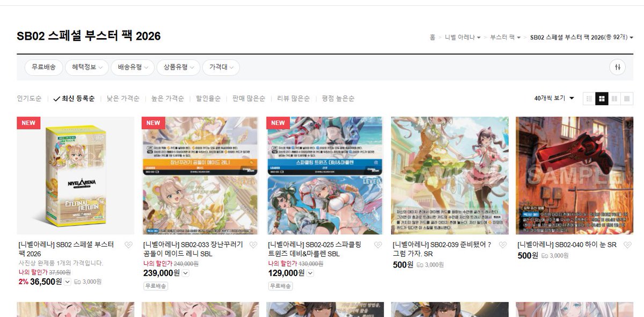Sort by 할인율순
This screenshot has width=644, height=317.
[x=208, y=98]
